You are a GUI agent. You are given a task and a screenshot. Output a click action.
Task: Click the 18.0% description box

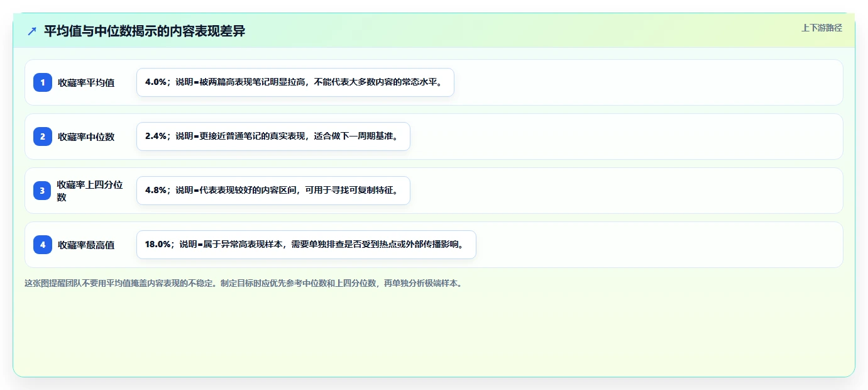click(306, 245)
